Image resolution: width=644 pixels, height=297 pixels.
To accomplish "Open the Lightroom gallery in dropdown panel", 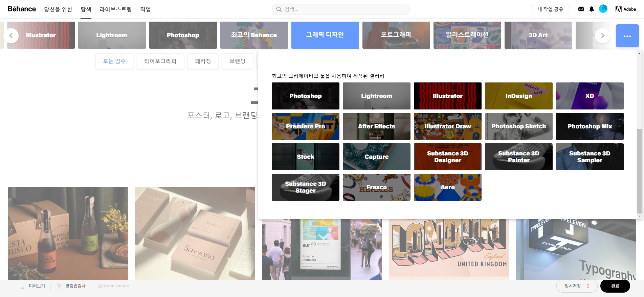I will pos(377,96).
